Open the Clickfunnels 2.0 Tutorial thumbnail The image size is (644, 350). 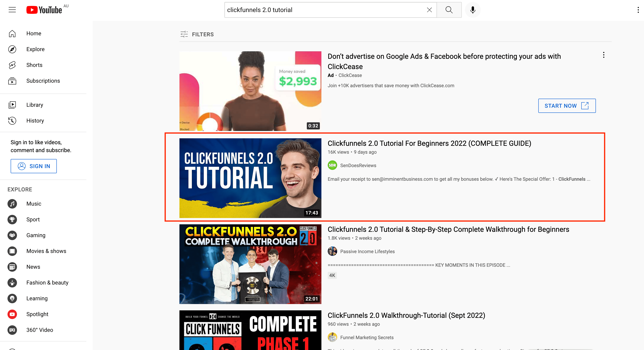[250, 178]
